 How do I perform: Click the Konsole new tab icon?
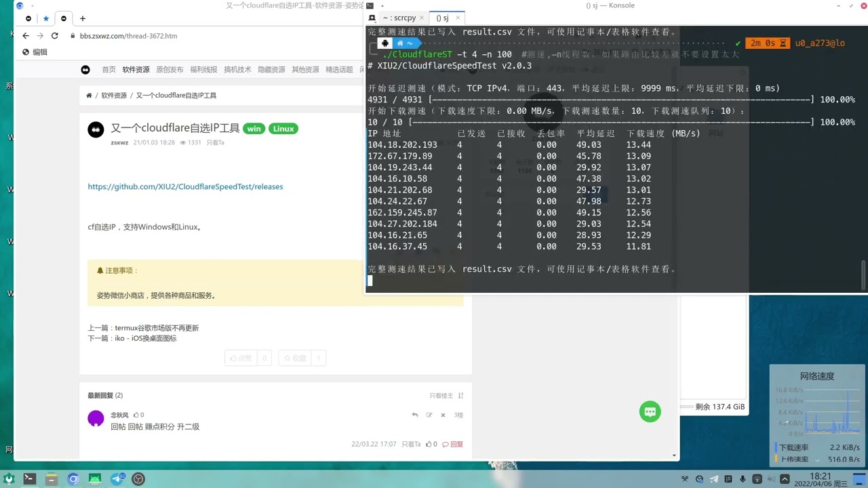(372, 18)
